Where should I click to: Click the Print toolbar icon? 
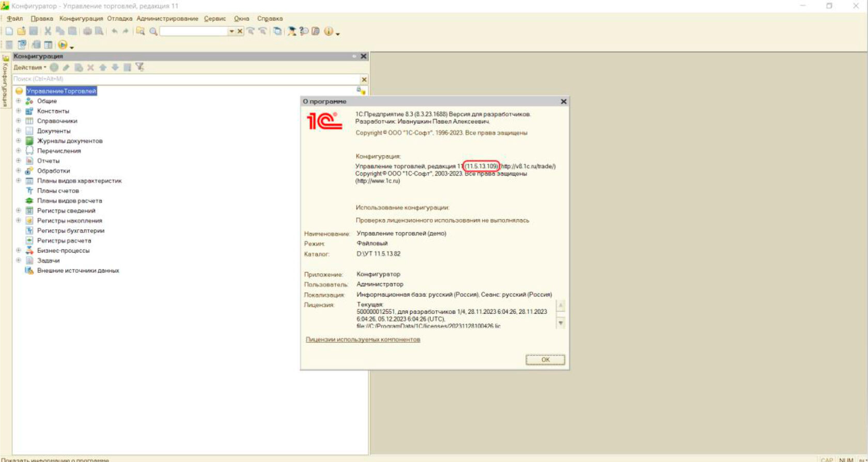[x=87, y=31]
